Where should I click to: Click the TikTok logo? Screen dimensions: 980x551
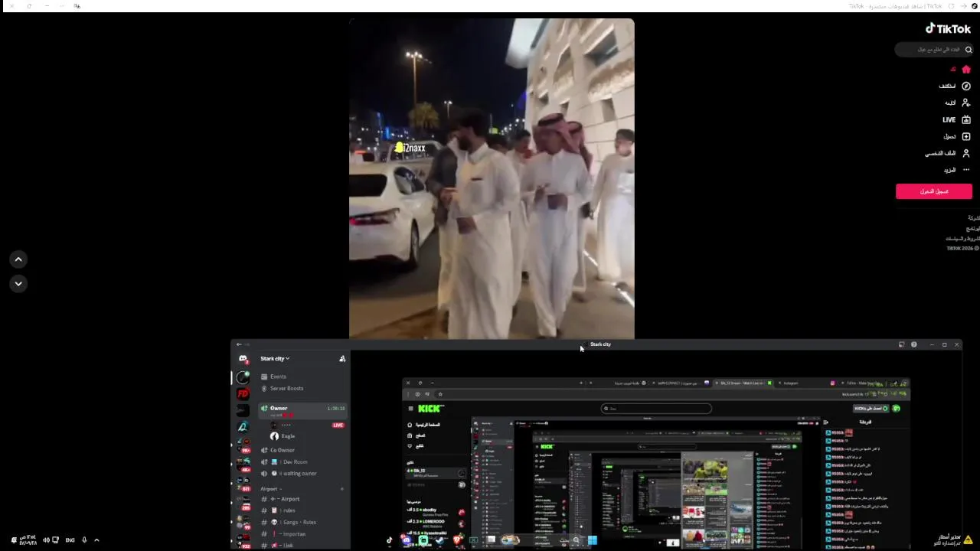948,28
